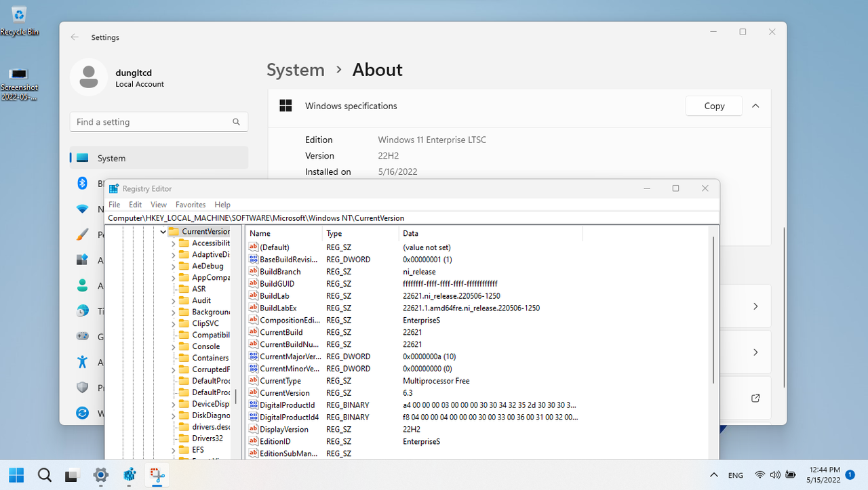Select the Console registry key
Screen dimensions: 868x490
[x=205, y=346]
